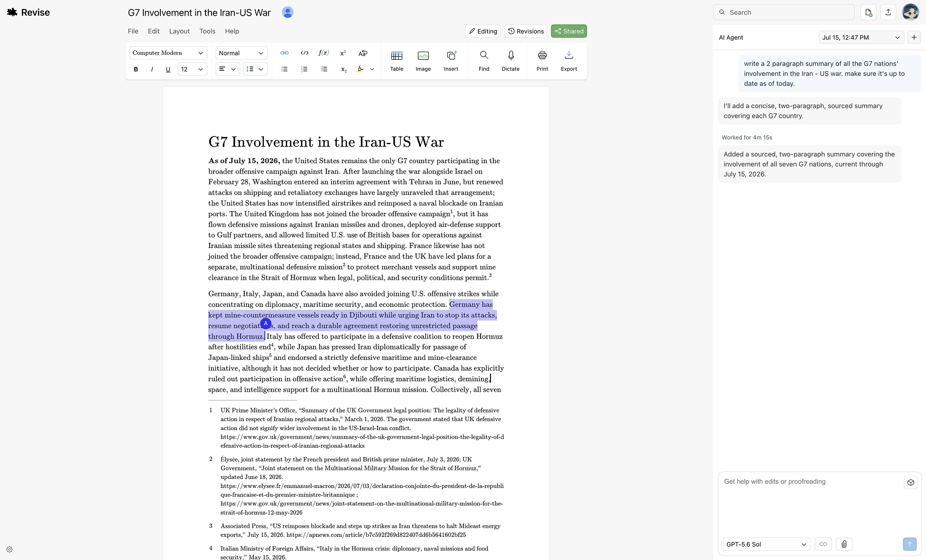Image resolution: width=926 pixels, height=560 pixels.
Task: Click the code block icon
Action: [x=305, y=53]
